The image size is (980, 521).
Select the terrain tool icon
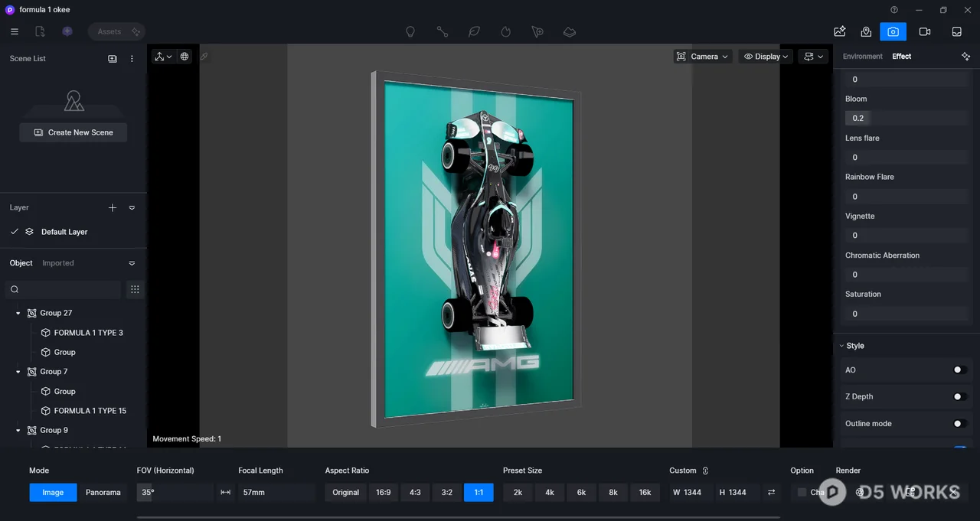[570, 32]
